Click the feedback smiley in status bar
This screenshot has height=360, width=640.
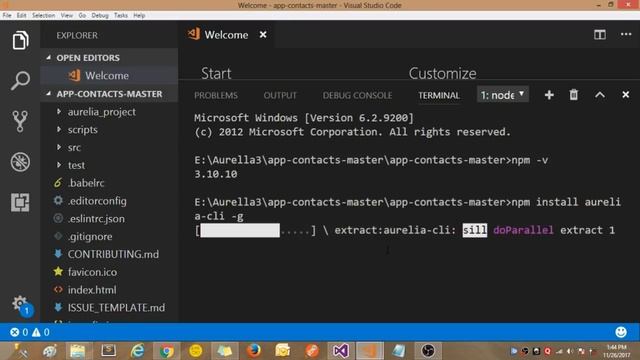point(621,332)
